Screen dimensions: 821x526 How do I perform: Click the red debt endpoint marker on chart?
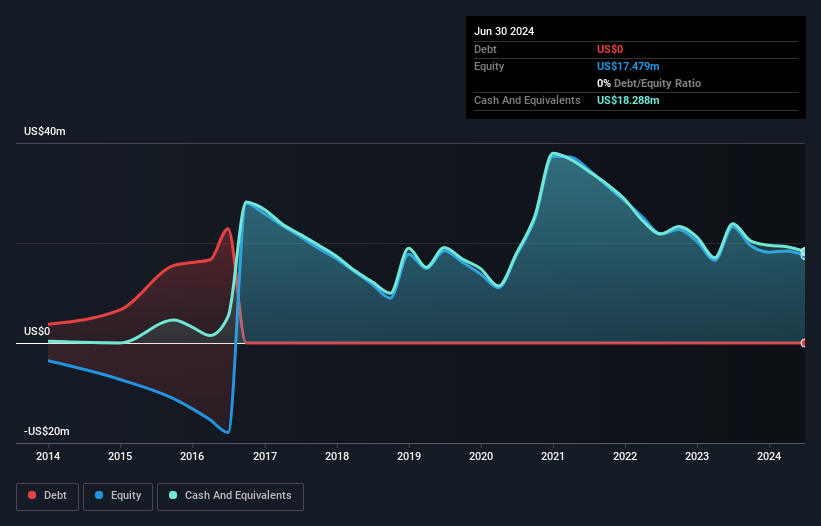point(804,343)
